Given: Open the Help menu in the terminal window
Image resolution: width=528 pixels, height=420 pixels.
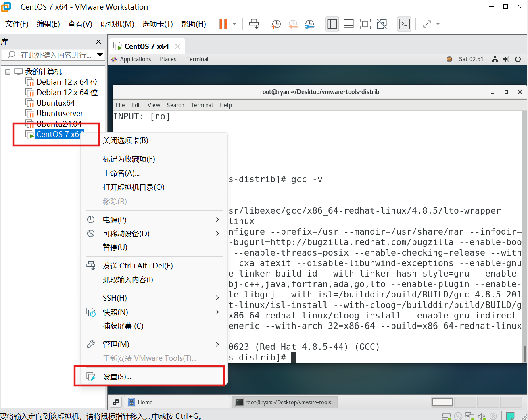Looking at the screenshot, I should (x=225, y=105).
